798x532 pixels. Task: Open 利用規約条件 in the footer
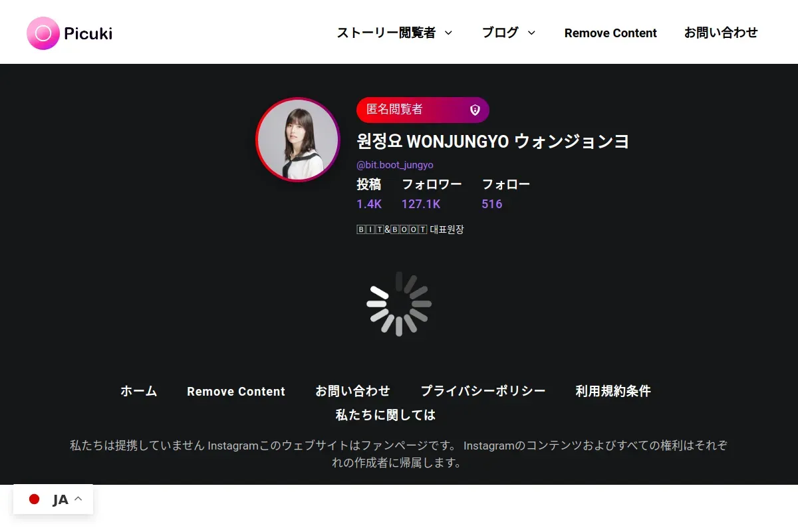coord(613,391)
